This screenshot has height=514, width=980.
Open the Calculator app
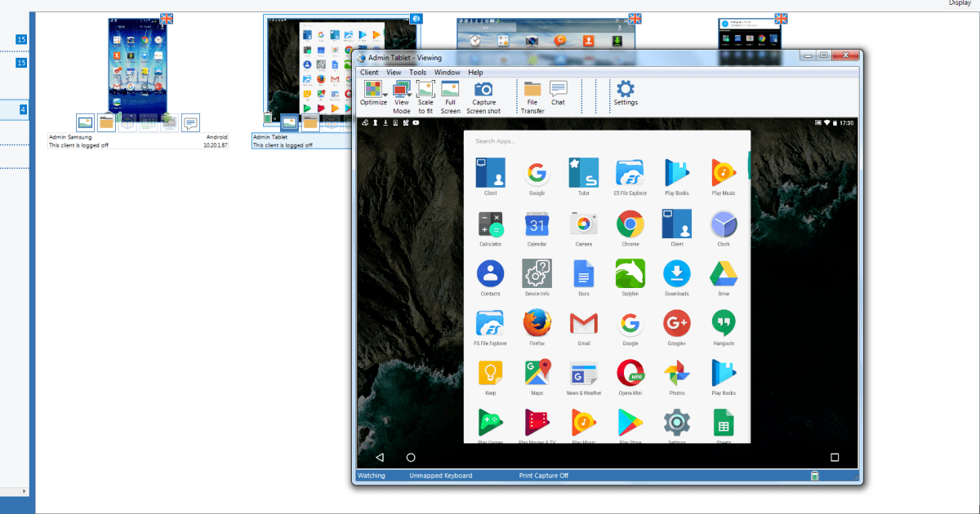click(x=491, y=224)
